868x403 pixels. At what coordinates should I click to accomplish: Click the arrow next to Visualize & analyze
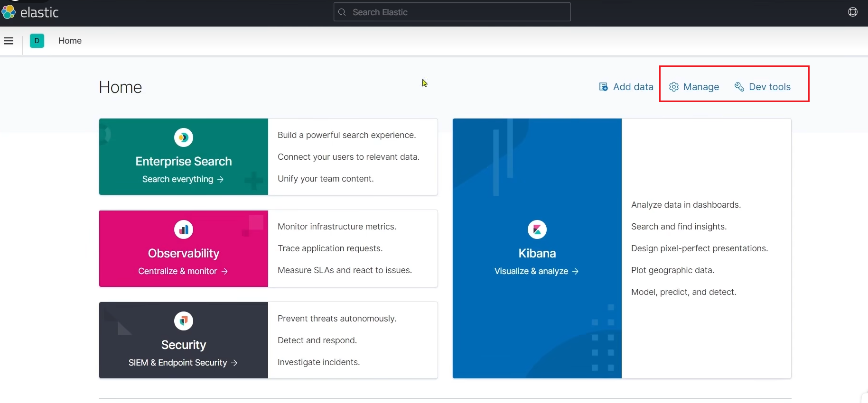pyautogui.click(x=575, y=271)
